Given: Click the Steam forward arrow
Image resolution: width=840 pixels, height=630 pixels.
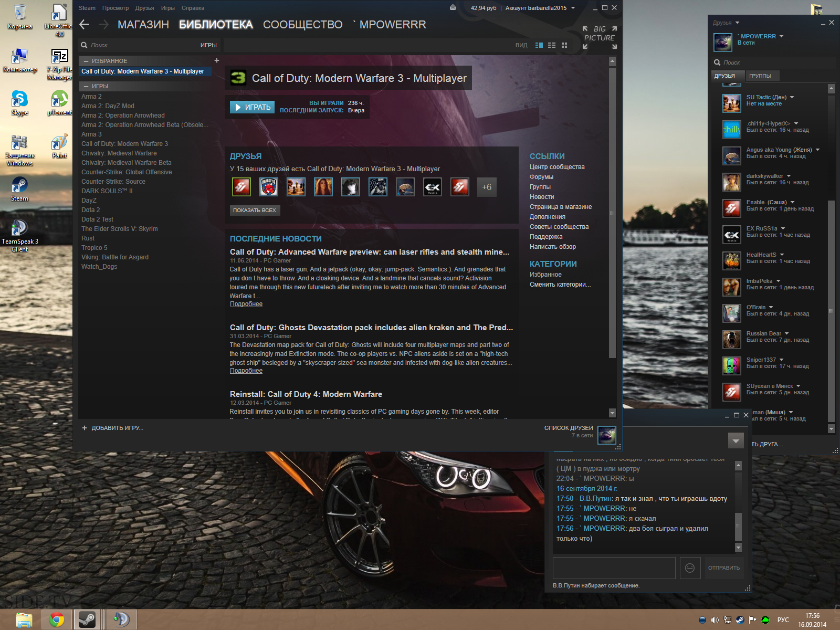Looking at the screenshot, I should tap(103, 25).
